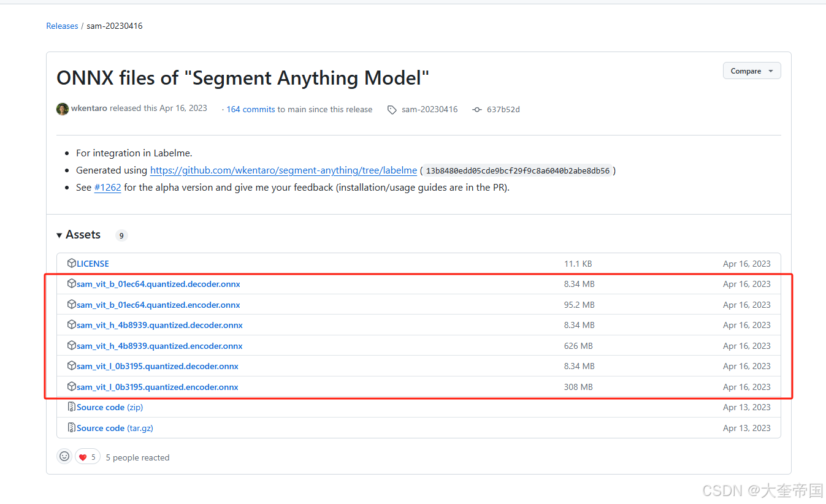This screenshot has width=826, height=504.
Task: Open the wkentaro user profile link
Action: [89, 109]
